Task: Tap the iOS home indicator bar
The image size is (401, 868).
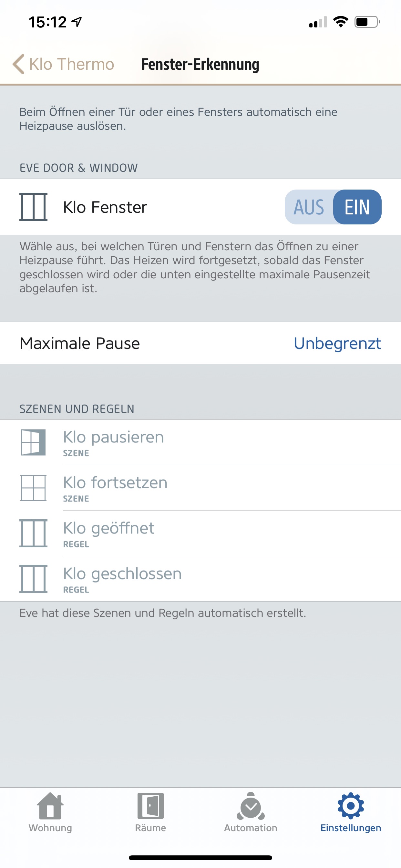Action: pyautogui.click(x=200, y=858)
